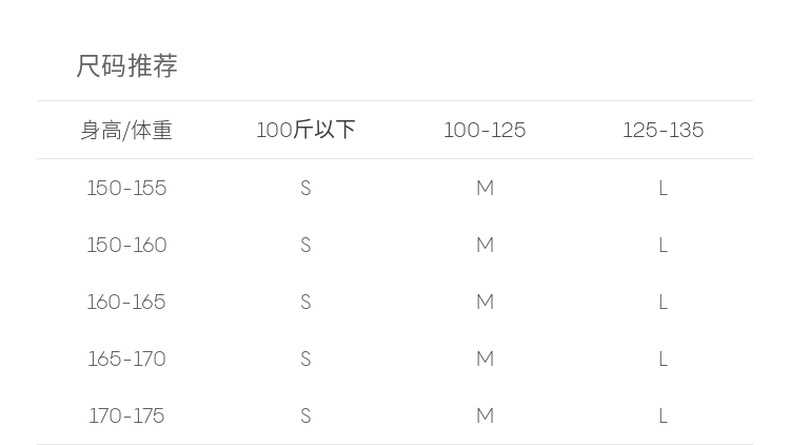Select size M in the 150-155 row
This screenshot has width=790, height=445.
pos(485,188)
